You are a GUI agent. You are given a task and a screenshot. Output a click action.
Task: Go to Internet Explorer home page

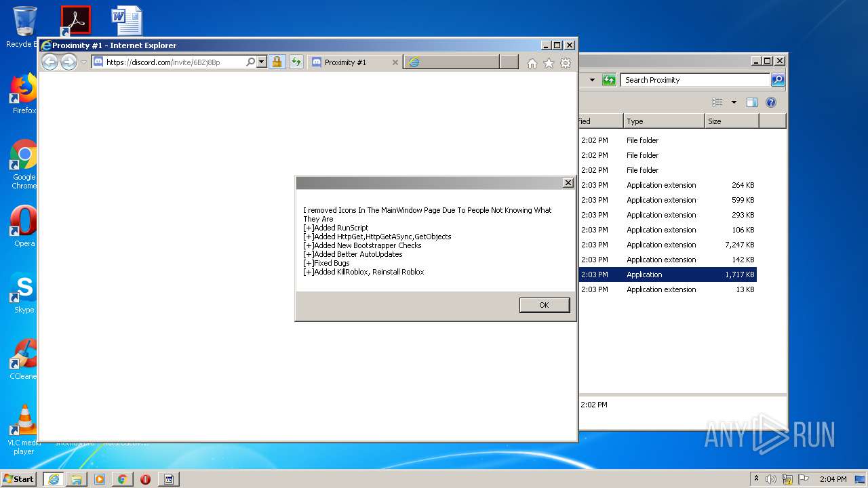pos(532,63)
